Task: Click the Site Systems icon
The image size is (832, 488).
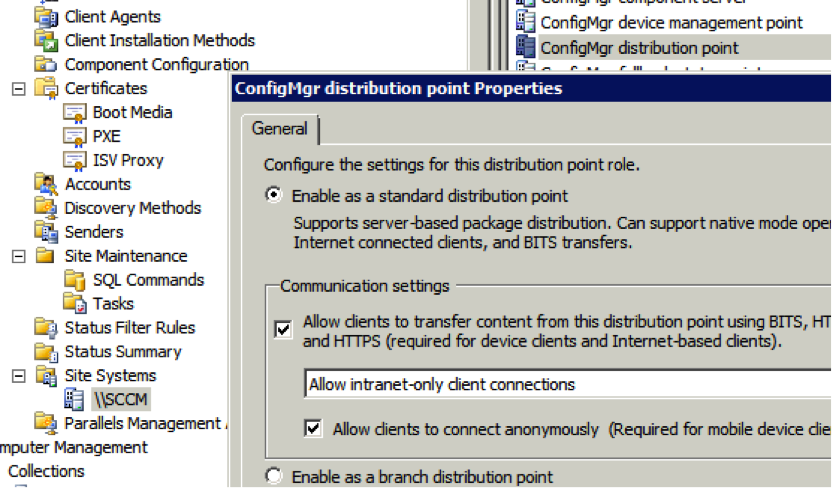Action: [x=46, y=376]
